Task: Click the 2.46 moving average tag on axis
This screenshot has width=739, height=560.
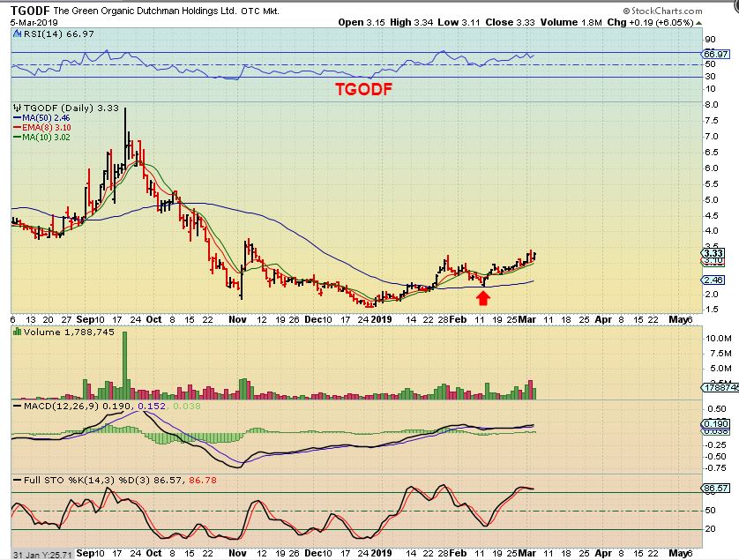Action: [713, 280]
